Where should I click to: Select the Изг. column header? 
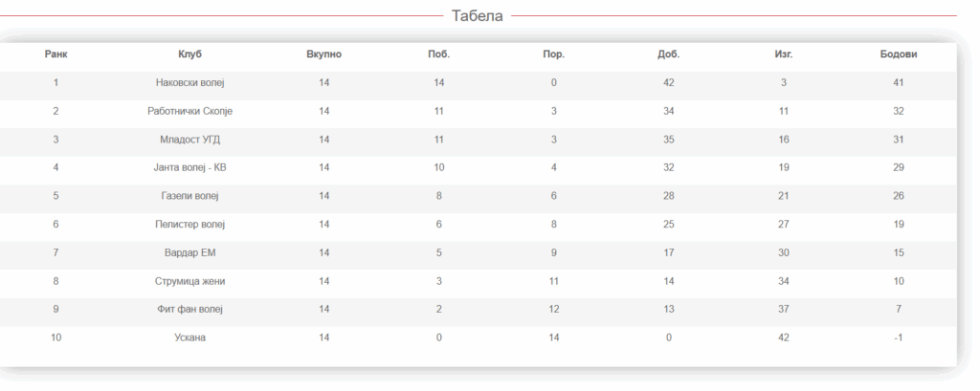[x=783, y=54]
